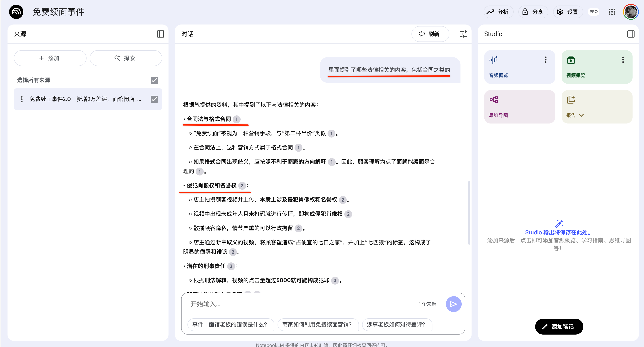The image size is (644, 347).
Task: Expand the 报告 dropdown arrow
Action: pyautogui.click(x=581, y=115)
